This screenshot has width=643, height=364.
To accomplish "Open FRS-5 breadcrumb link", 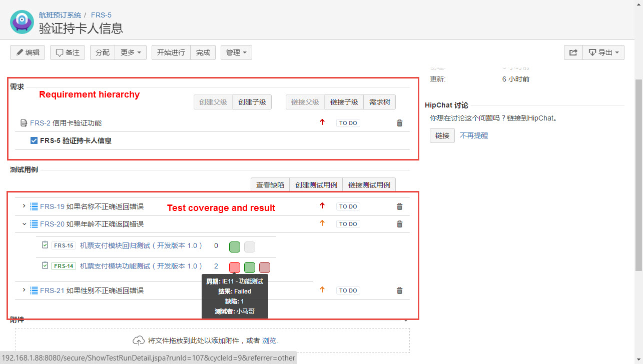I will click(101, 15).
